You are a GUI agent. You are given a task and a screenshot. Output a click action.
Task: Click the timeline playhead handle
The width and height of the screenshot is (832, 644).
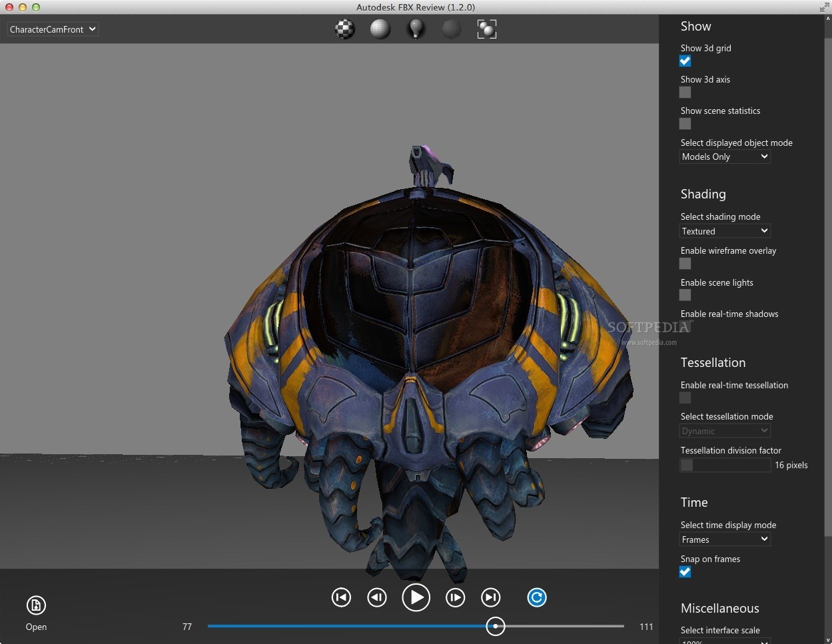tap(495, 626)
